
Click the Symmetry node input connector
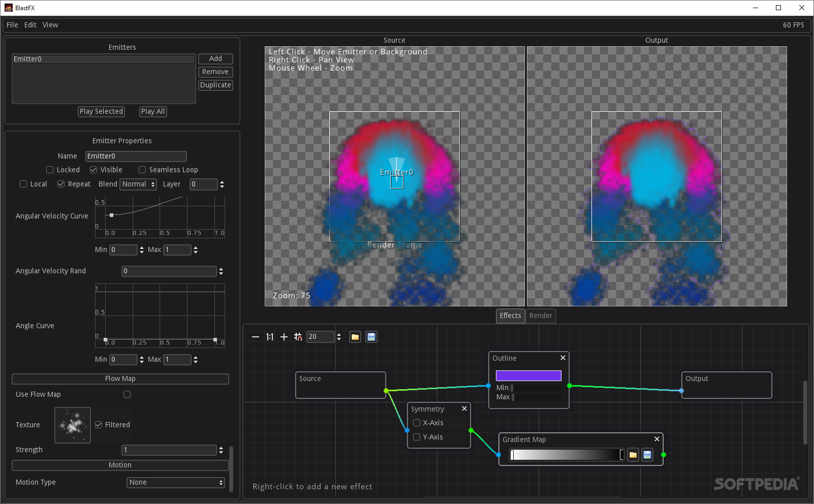point(407,430)
